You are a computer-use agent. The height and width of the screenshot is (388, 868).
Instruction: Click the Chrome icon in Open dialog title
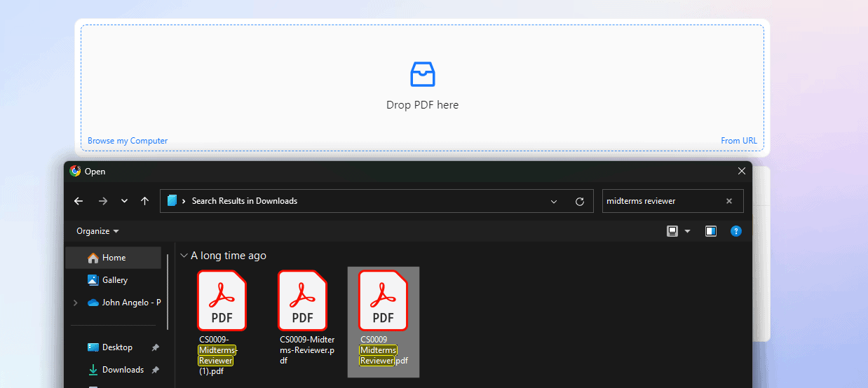75,171
